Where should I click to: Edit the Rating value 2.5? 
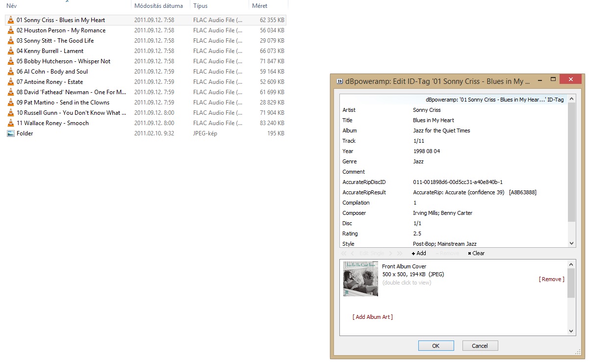(x=417, y=234)
